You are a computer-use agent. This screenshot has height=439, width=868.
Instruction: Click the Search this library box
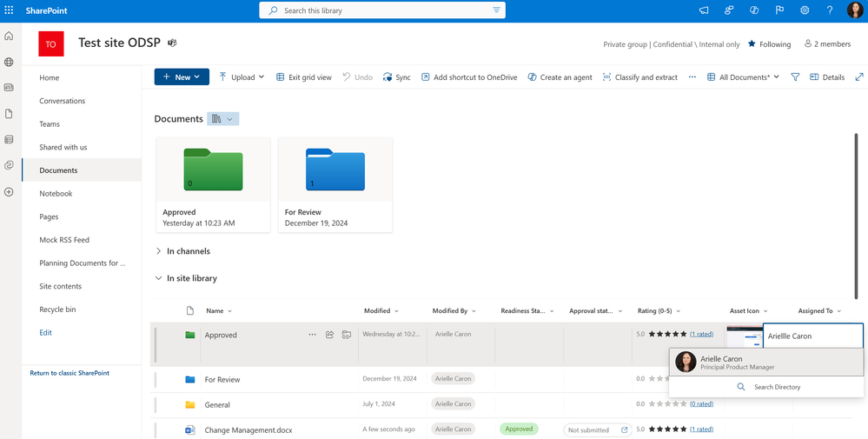click(382, 10)
